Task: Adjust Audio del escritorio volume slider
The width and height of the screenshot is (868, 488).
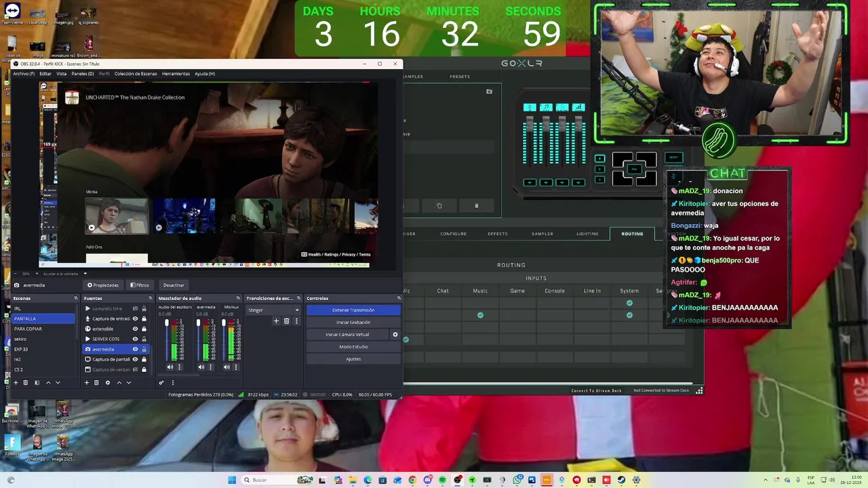Action: point(167,324)
